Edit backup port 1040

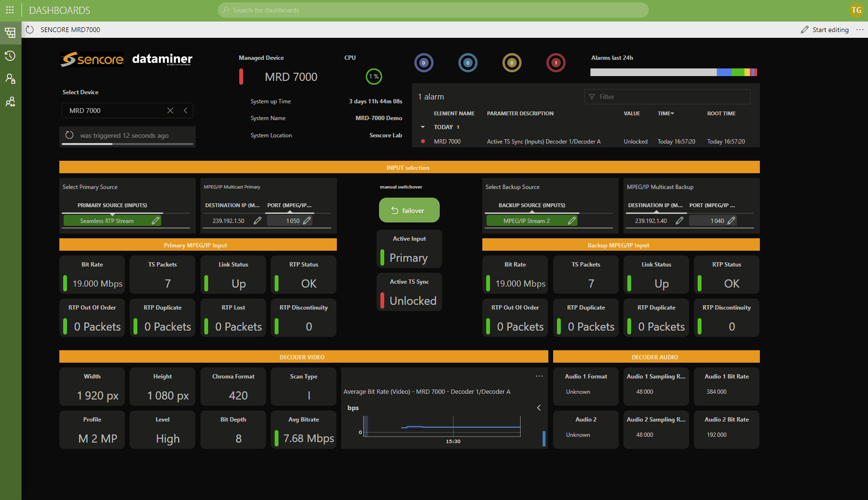coord(731,221)
